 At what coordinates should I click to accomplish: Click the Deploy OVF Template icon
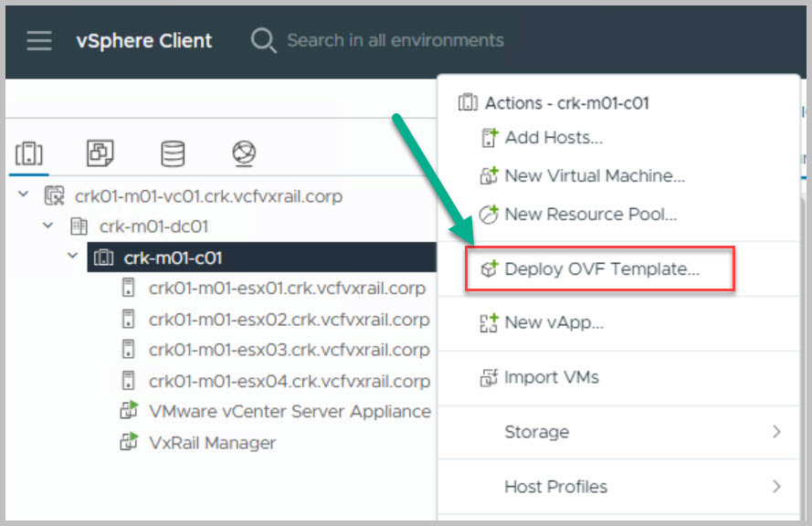tap(490, 269)
